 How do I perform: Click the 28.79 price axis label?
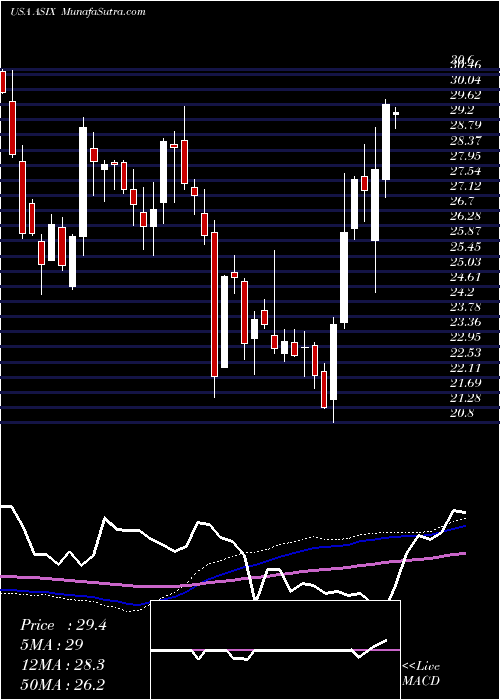(466, 125)
